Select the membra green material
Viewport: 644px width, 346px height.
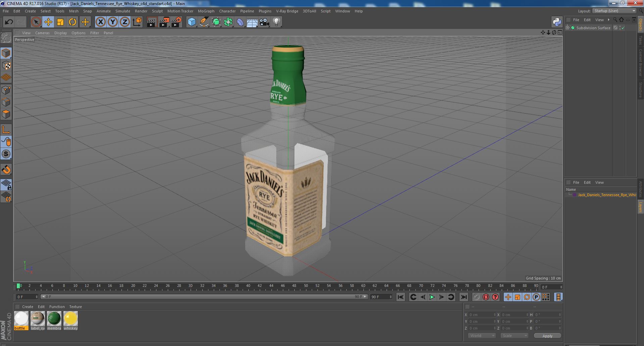click(54, 320)
